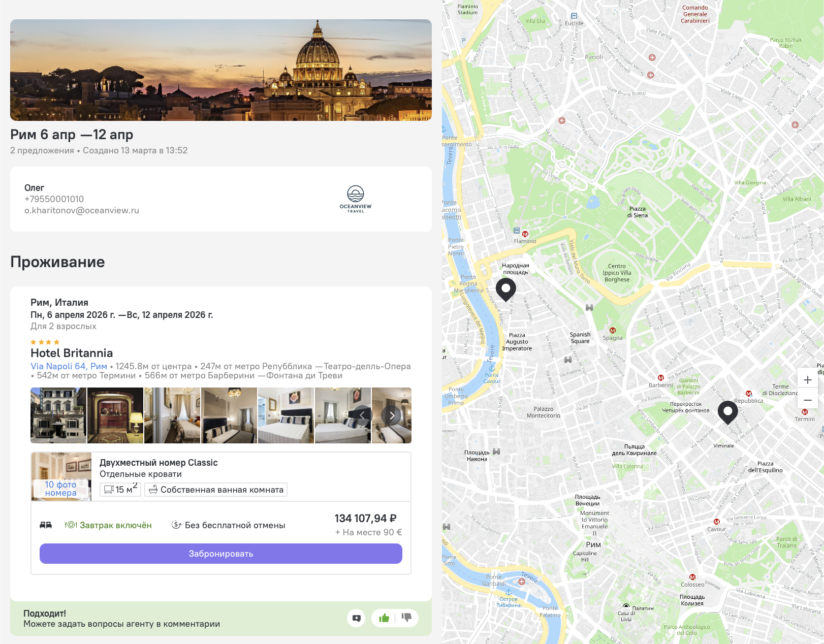Show next hotel photos with right arrow

coord(392,415)
